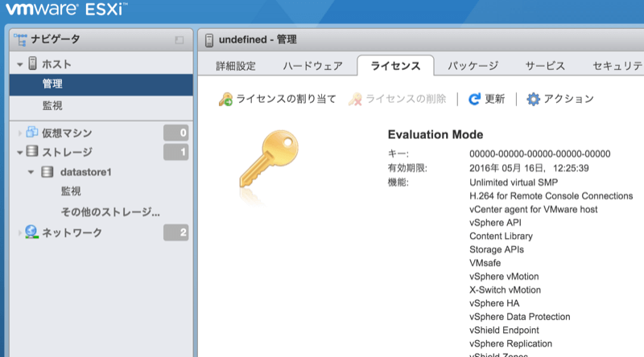Select 監視 under datastore1
The height and width of the screenshot is (357, 644).
click(x=71, y=191)
